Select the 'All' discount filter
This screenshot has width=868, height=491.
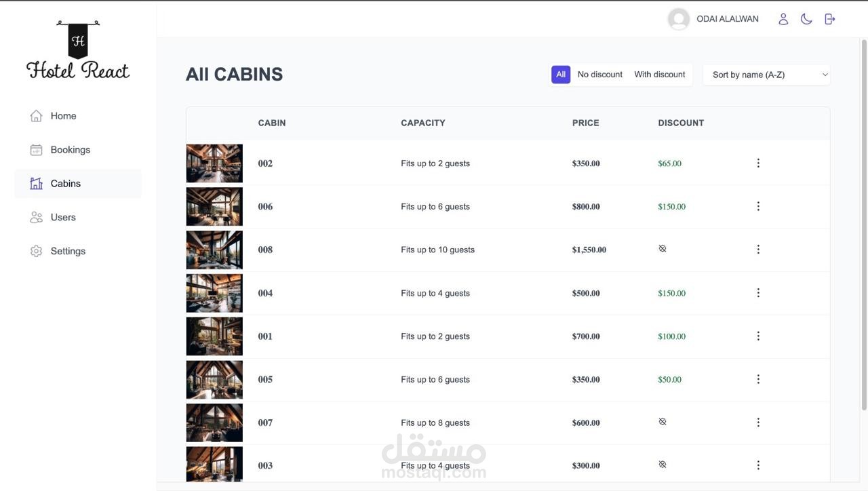(x=561, y=75)
